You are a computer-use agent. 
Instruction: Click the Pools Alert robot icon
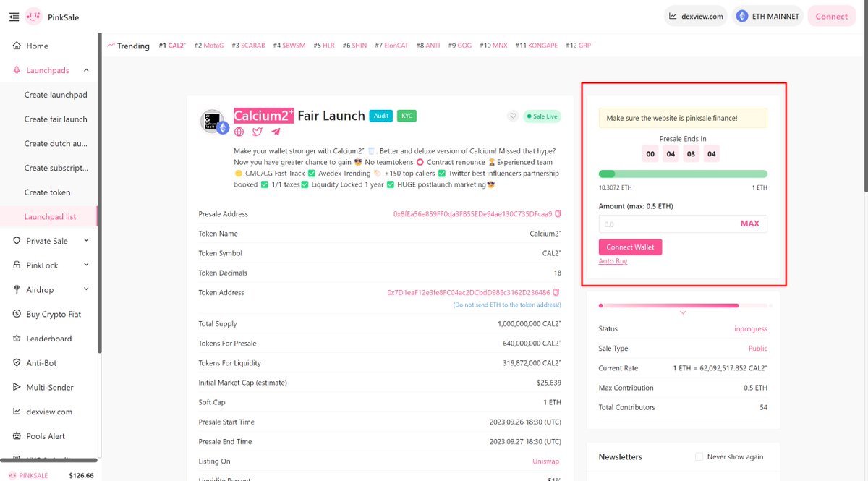(18, 436)
